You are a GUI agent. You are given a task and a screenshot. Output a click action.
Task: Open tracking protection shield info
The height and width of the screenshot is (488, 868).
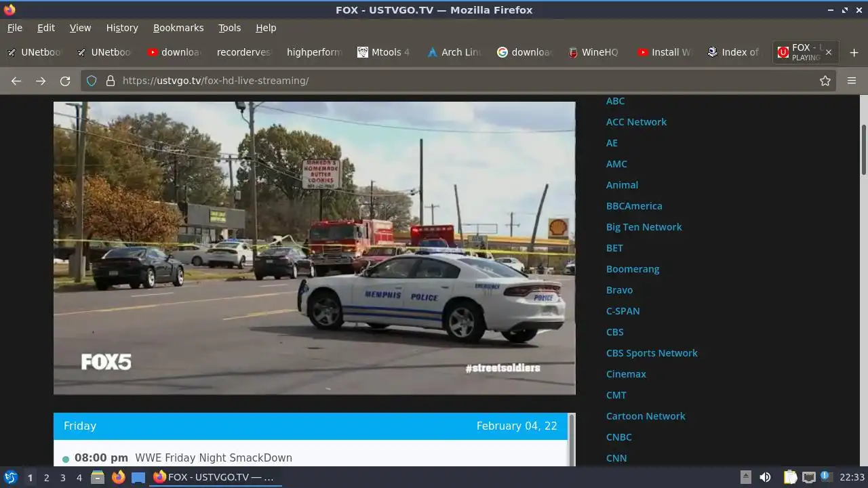click(92, 81)
